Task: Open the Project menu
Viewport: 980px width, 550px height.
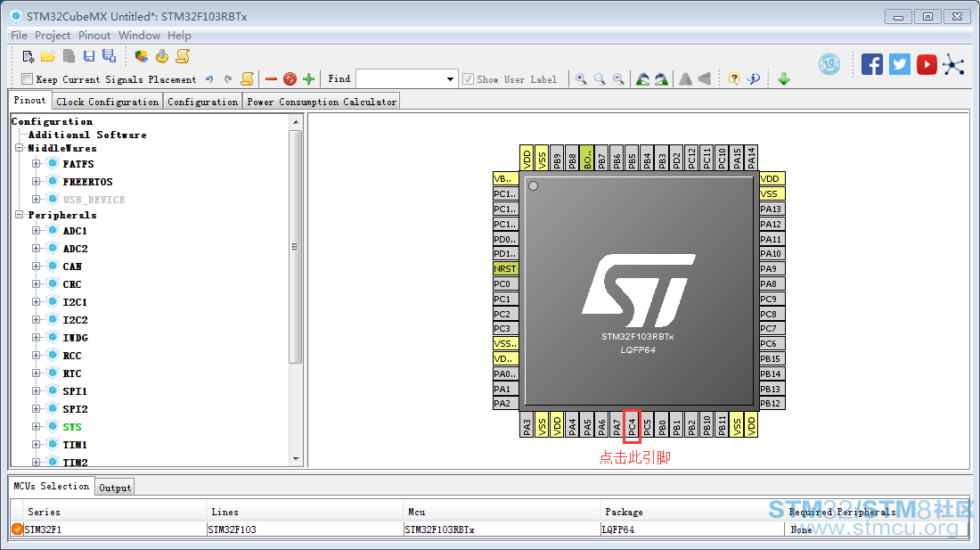Action: pos(53,36)
